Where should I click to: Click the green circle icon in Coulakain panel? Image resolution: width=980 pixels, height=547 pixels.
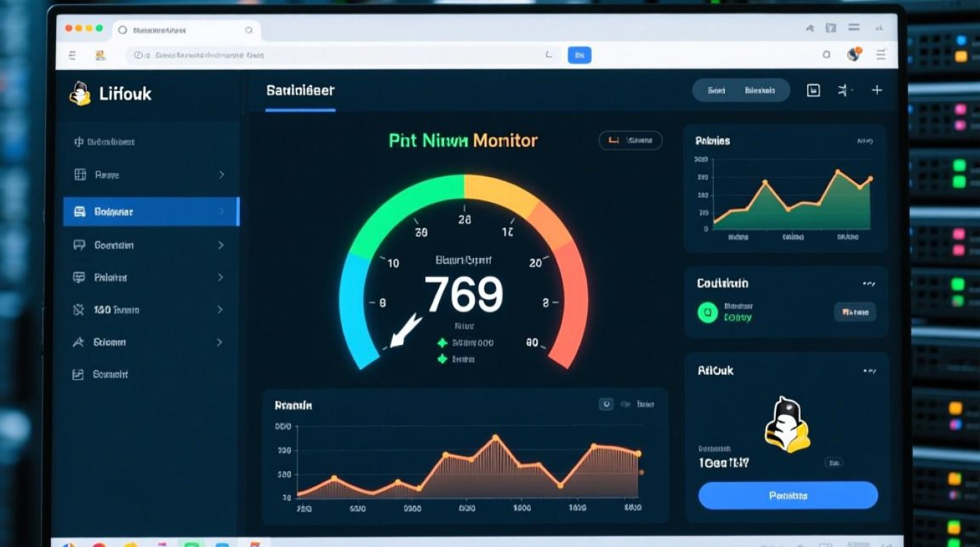coord(707,313)
